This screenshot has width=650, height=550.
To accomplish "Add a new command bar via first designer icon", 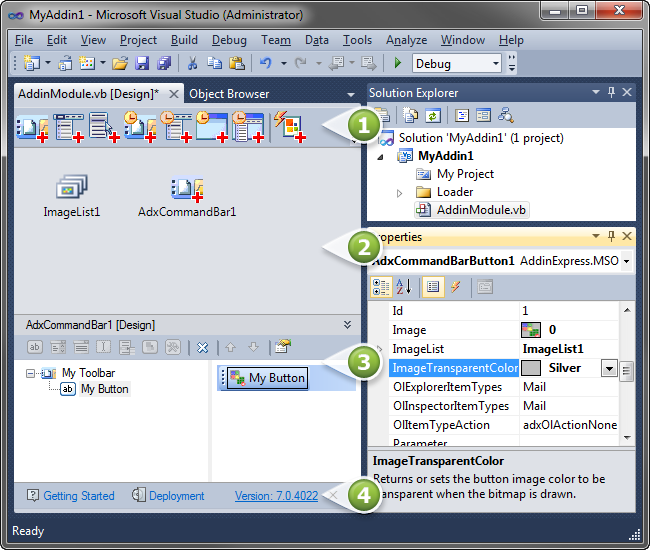I will (x=32, y=128).
